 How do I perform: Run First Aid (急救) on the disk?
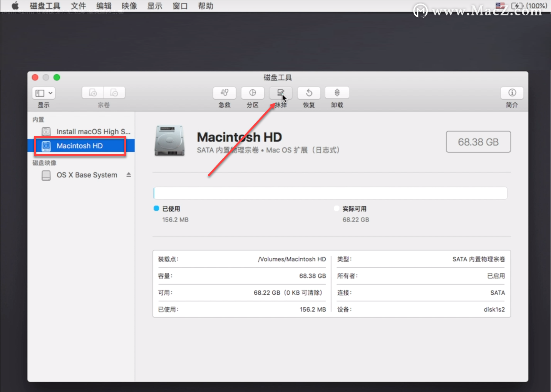(224, 93)
